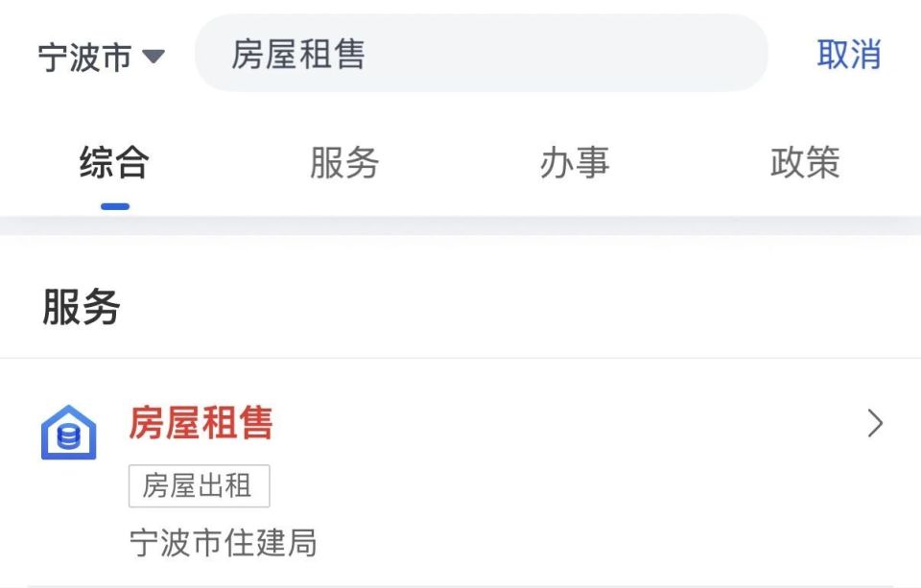Tap the 取消 cancel button

pos(848,57)
